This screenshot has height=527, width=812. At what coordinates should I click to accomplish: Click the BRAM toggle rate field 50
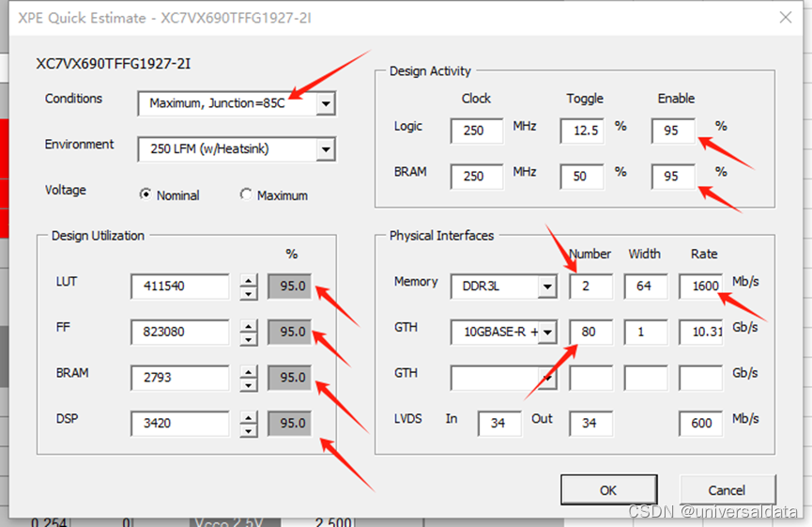click(583, 177)
